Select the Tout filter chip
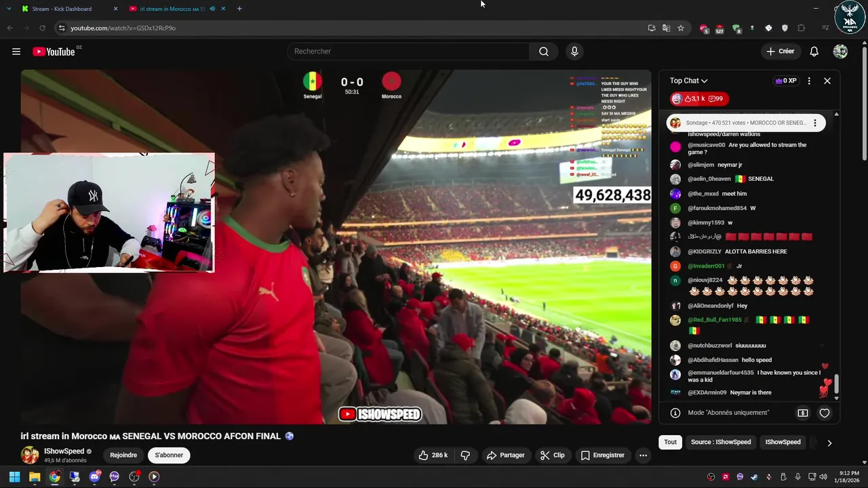Screen dimensions: 868x488 click(x=670, y=442)
